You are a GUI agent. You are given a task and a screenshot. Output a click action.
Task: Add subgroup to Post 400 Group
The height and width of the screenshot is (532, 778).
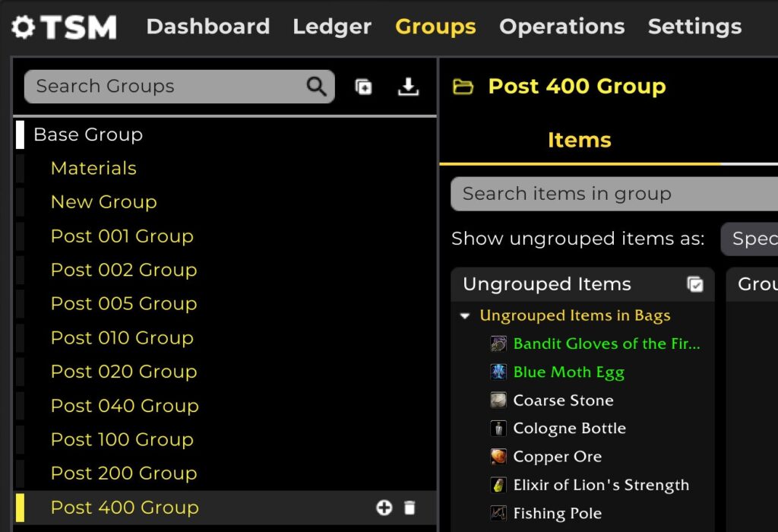click(384, 508)
